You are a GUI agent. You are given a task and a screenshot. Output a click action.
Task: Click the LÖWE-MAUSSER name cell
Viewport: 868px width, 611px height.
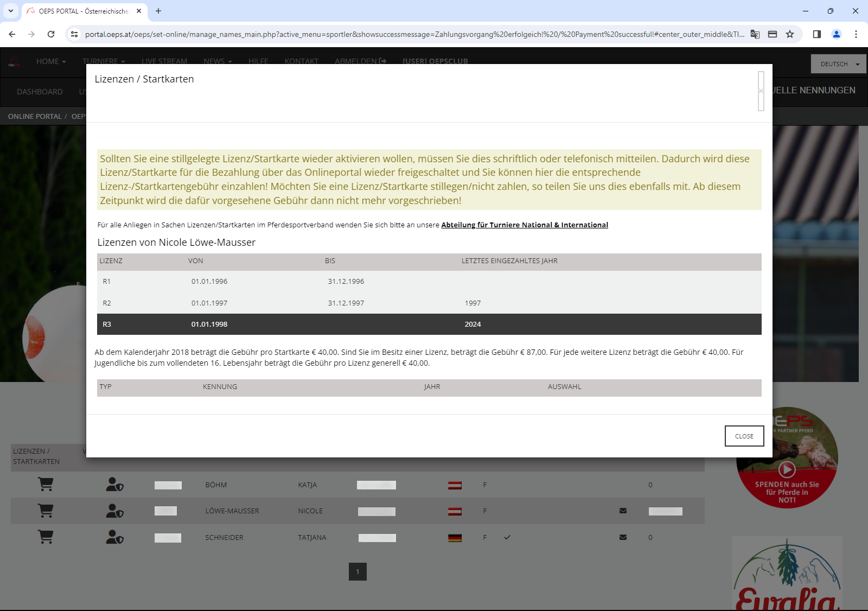pos(232,511)
